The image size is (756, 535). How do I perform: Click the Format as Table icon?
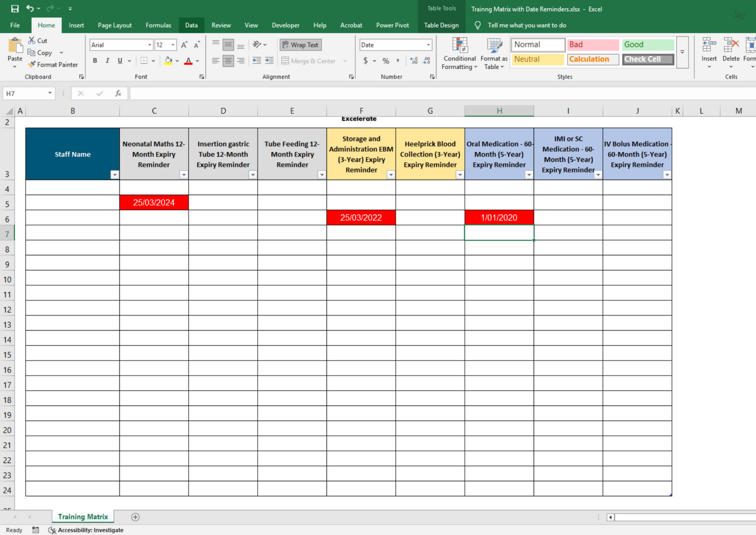point(494,54)
